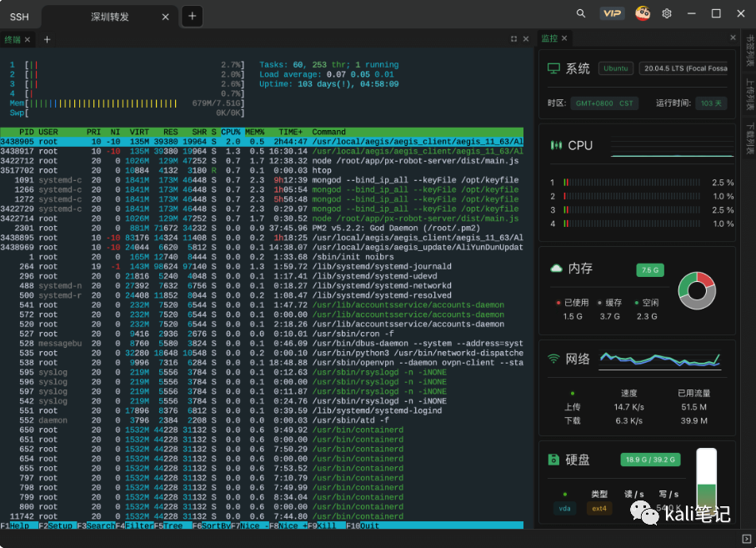Open the 书签列表 bookmarks sidebar tab

click(749, 50)
